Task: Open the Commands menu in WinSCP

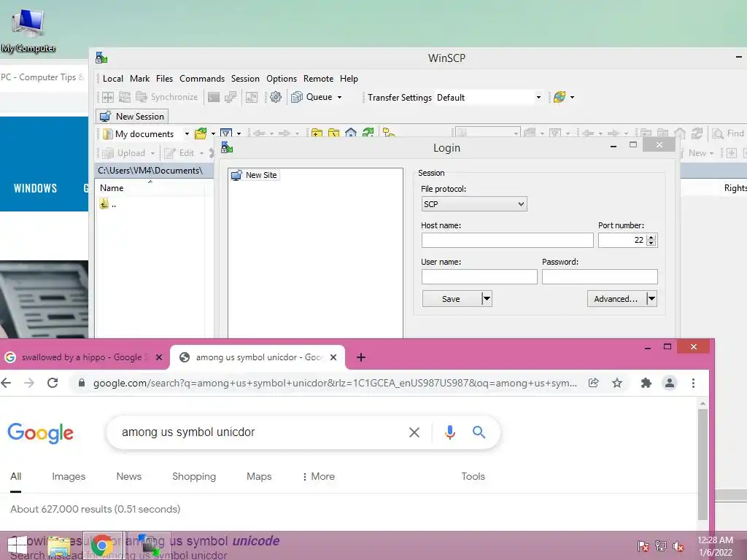Action: [202, 79]
